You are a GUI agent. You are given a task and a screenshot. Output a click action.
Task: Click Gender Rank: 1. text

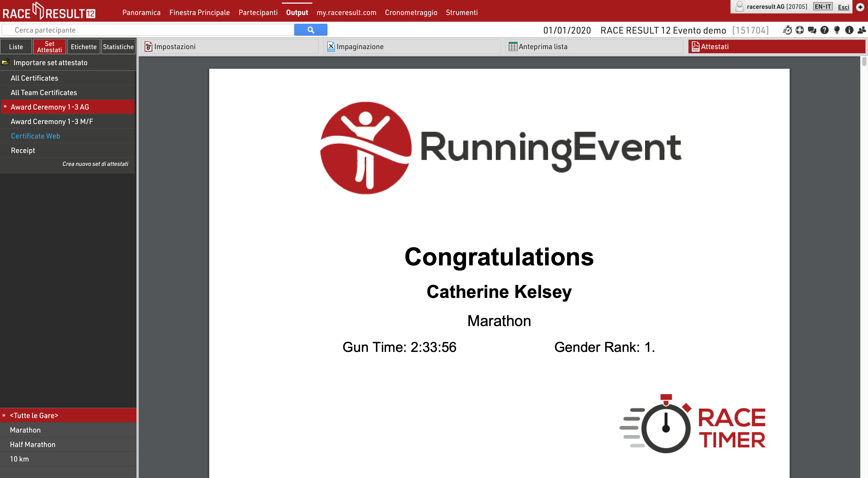(604, 347)
